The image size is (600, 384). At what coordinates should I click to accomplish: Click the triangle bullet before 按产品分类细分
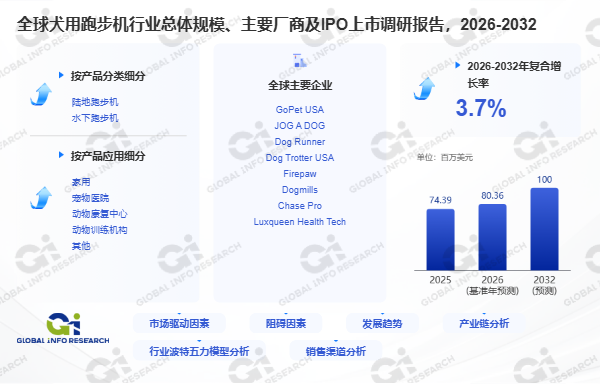pyautogui.click(x=61, y=75)
